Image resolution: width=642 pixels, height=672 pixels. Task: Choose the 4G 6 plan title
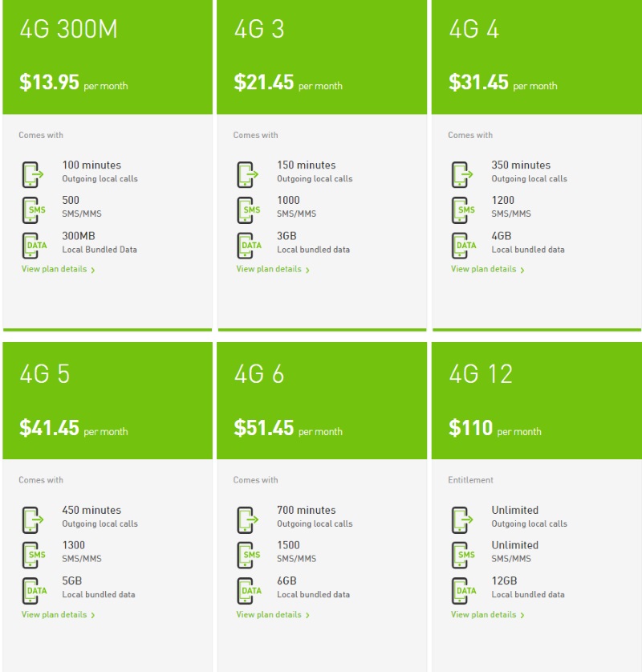[x=259, y=373]
